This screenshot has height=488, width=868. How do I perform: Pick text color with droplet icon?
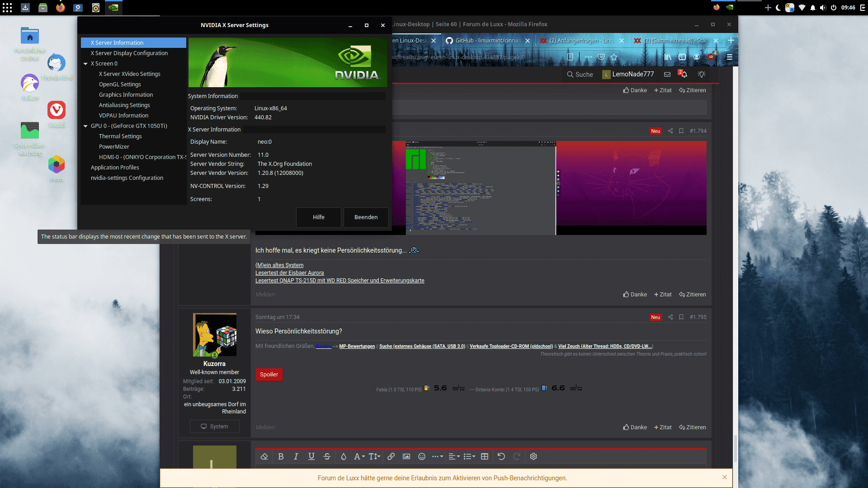tap(344, 456)
